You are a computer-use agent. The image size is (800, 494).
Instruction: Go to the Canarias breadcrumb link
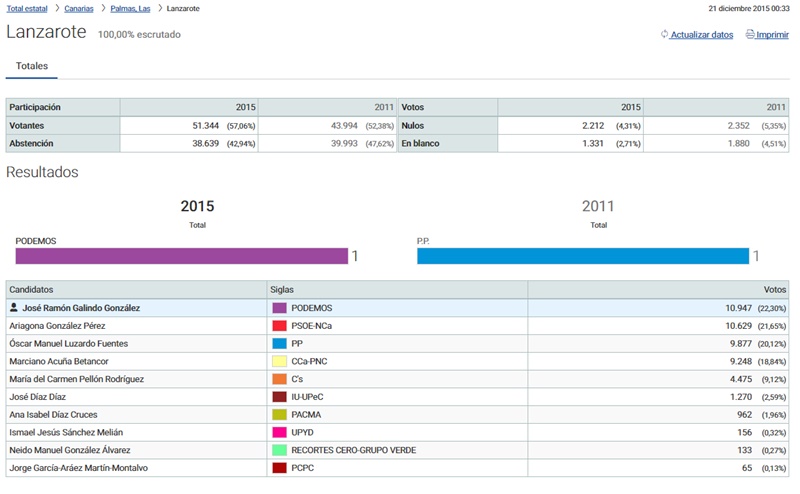tap(79, 8)
